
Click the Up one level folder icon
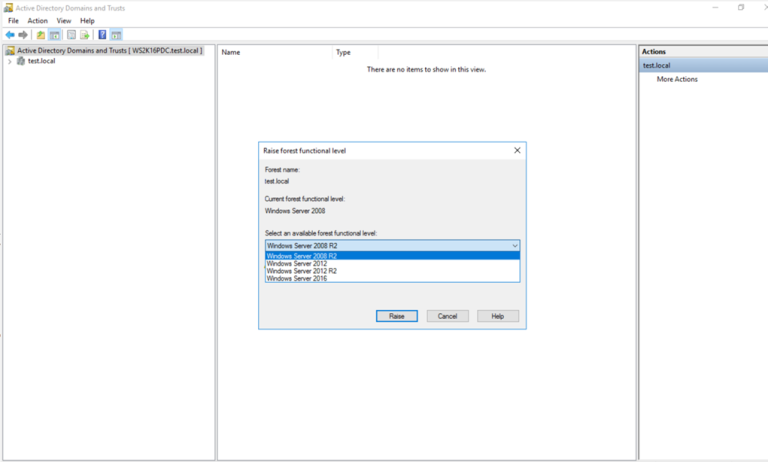pos(41,35)
